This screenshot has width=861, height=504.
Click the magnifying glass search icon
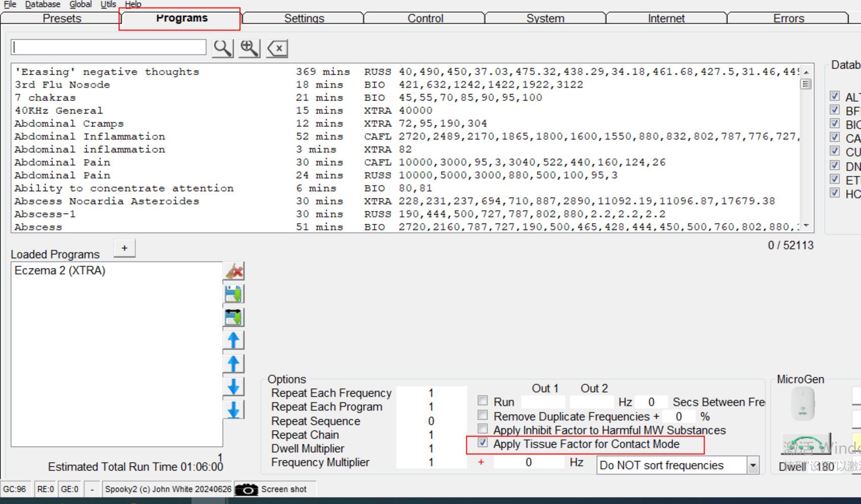pos(222,48)
